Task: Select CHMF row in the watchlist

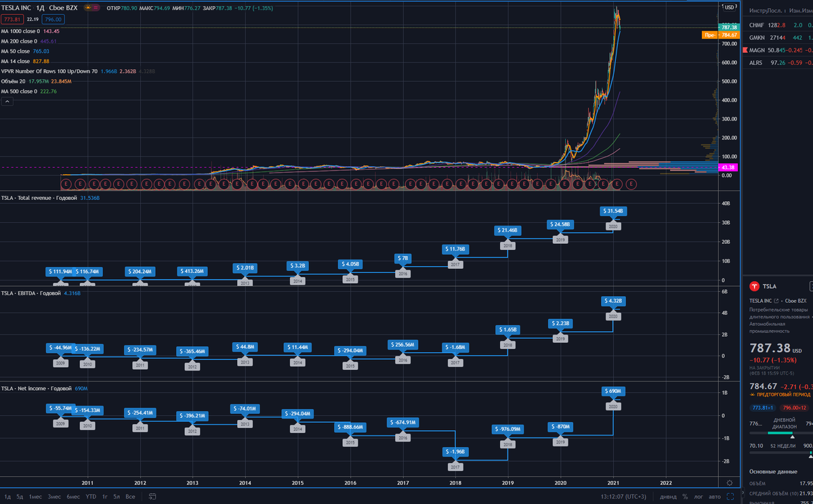Action: click(778, 25)
